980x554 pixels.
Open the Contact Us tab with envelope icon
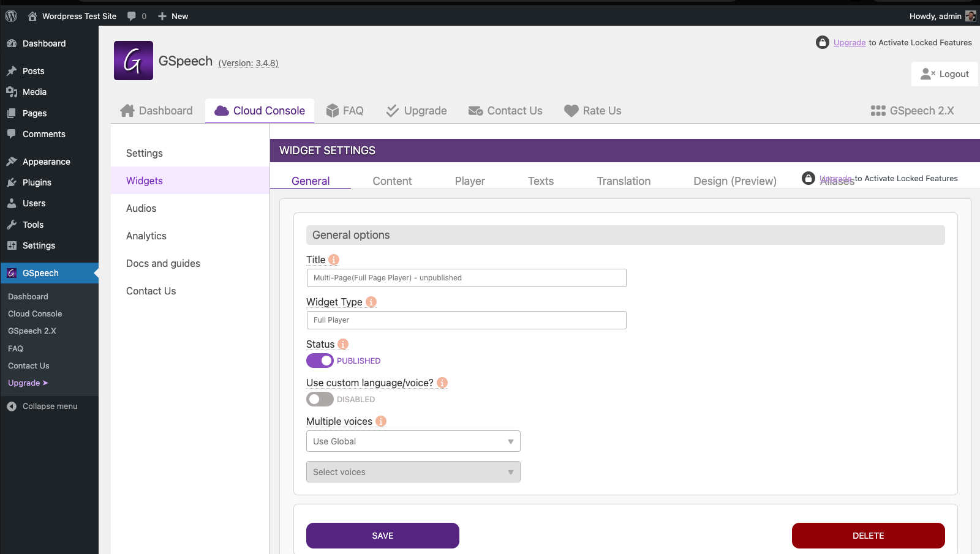click(505, 111)
